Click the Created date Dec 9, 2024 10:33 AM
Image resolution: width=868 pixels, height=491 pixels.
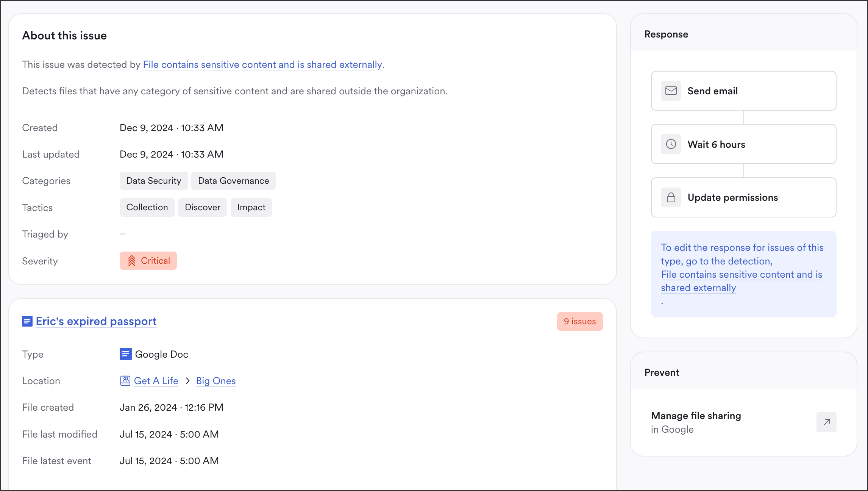[x=172, y=128]
